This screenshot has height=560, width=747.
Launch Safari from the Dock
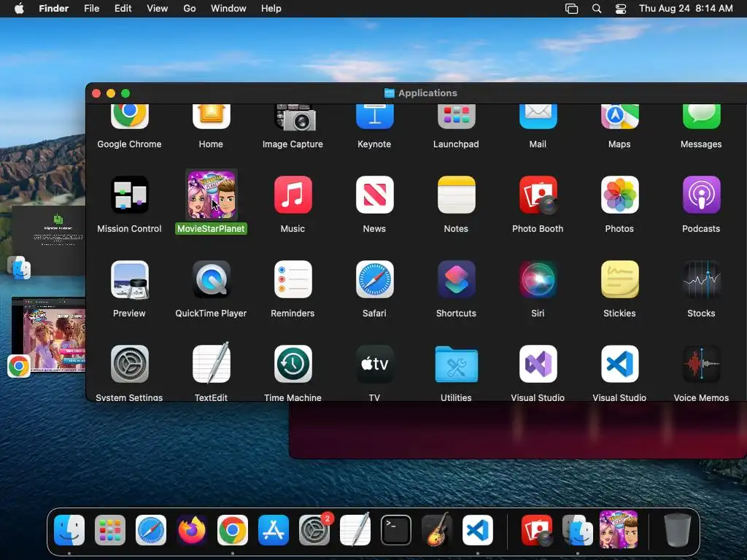click(151, 530)
